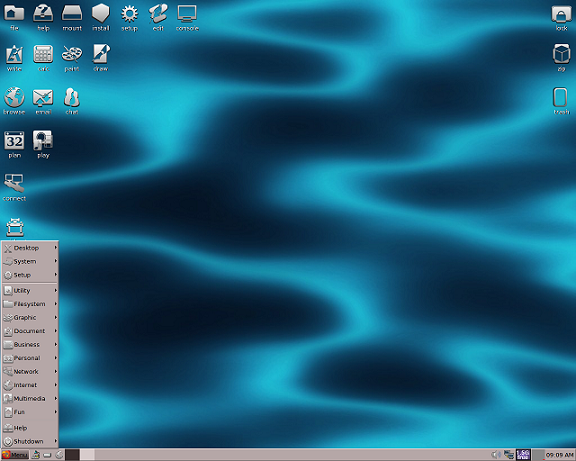The height and width of the screenshot is (461, 576).
Task: Launch the paint desktop icon
Action: (x=72, y=58)
